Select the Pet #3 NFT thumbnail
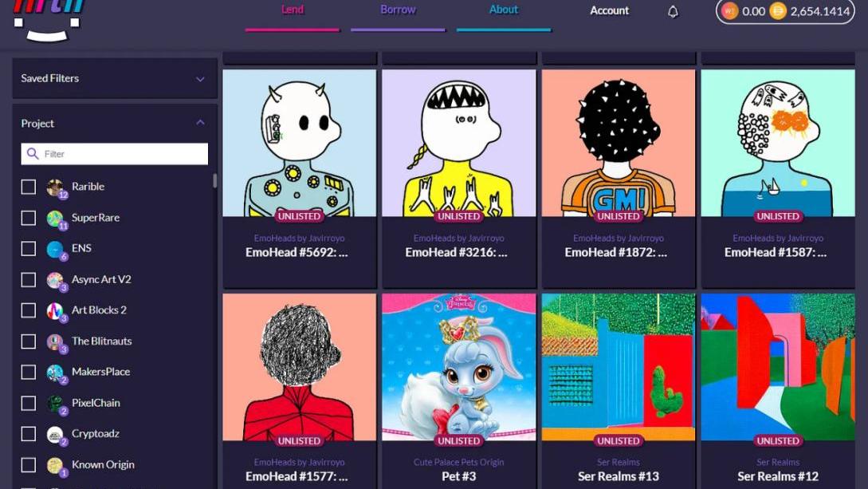The height and width of the screenshot is (489, 868). [459, 367]
